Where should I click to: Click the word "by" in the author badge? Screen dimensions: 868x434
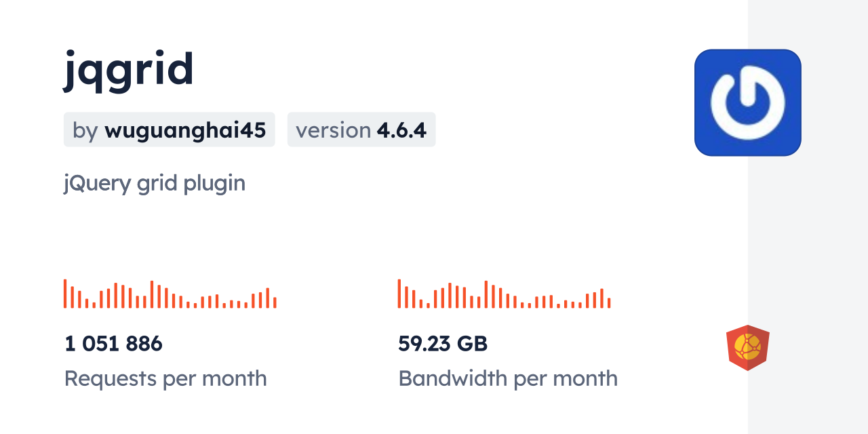tap(85, 130)
